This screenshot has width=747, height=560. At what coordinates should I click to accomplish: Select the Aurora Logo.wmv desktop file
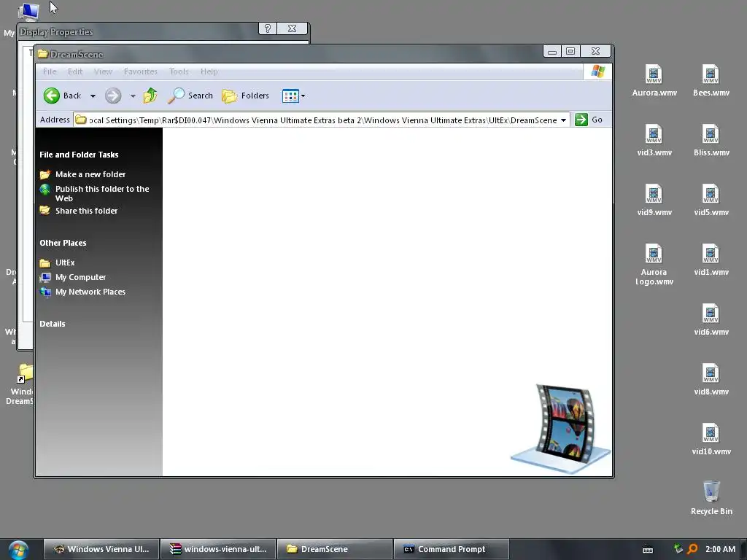[654, 265]
